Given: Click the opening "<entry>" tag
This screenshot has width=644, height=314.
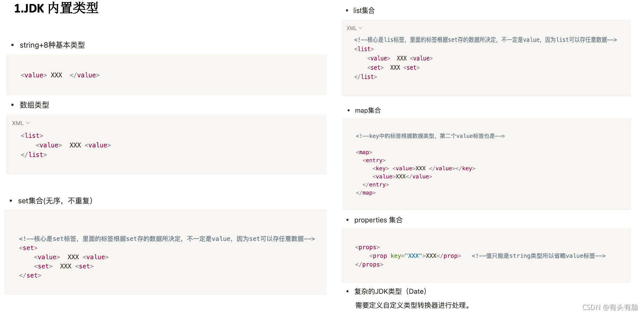Looking at the screenshot, I should click(374, 160).
